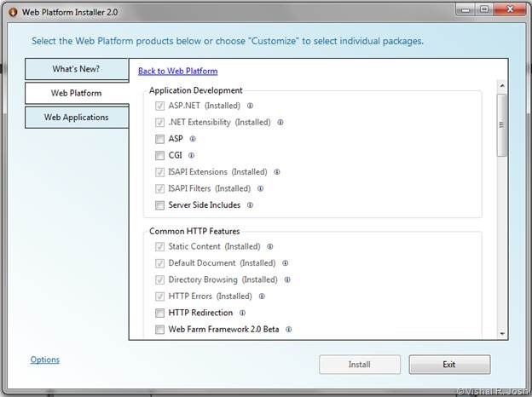Image resolution: width=532 pixels, height=397 pixels.
Task: Enable the ASP checkbox
Action: 159,139
